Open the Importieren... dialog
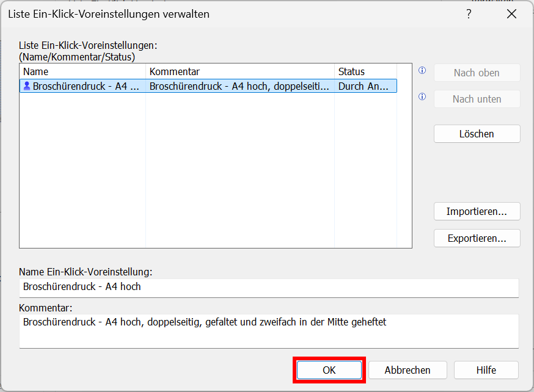Image resolution: width=534 pixels, height=392 pixels. coord(477,212)
